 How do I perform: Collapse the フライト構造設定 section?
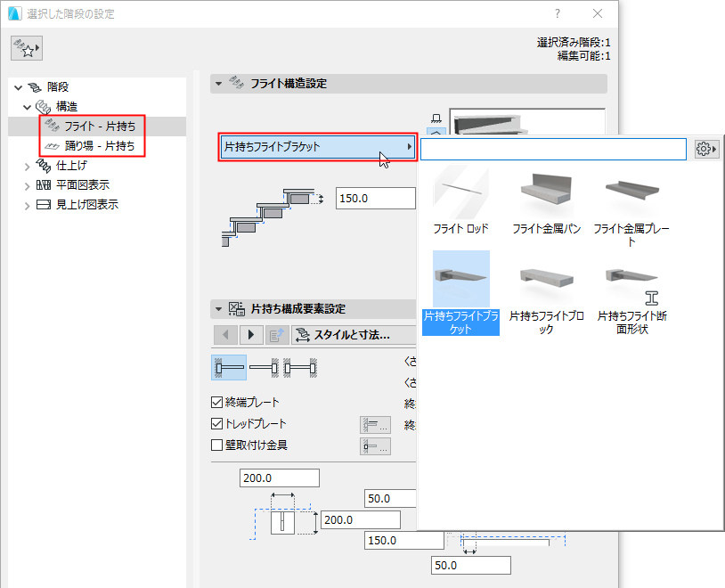[x=217, y=83]
